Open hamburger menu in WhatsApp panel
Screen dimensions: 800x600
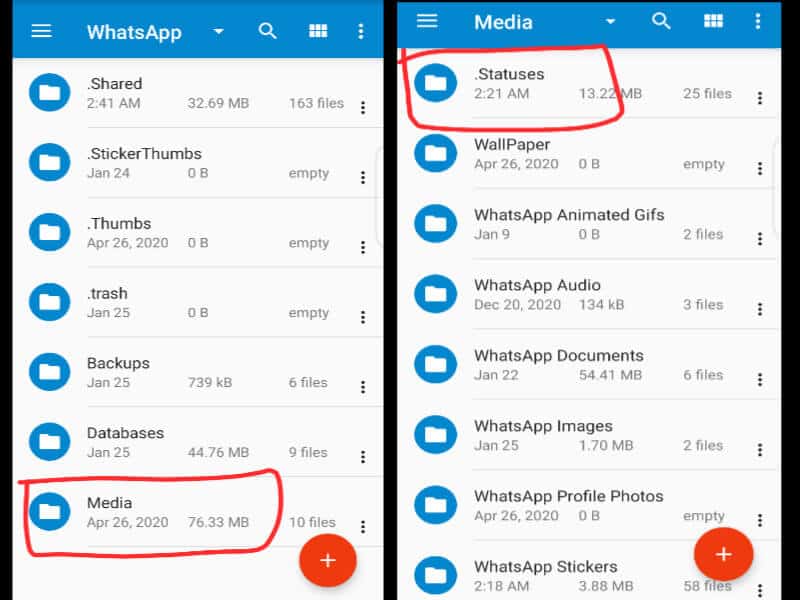(41, 31)
